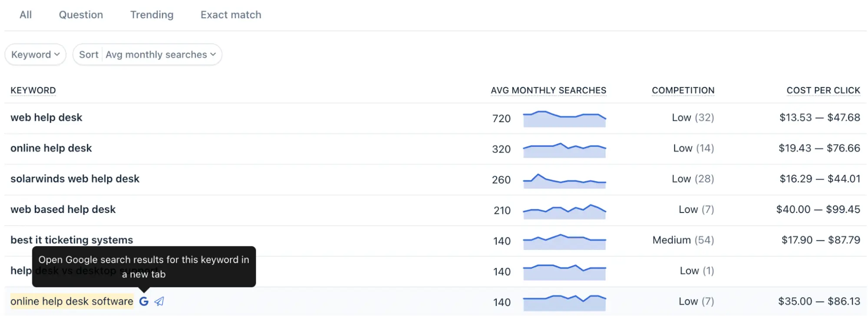
Task: Open the Sort by Avg monthly searches dropdown
Action: coord(147,55)
